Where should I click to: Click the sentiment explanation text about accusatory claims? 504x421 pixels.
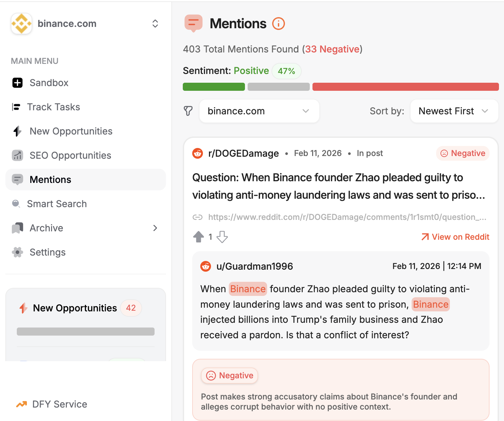tap(329, 402)
